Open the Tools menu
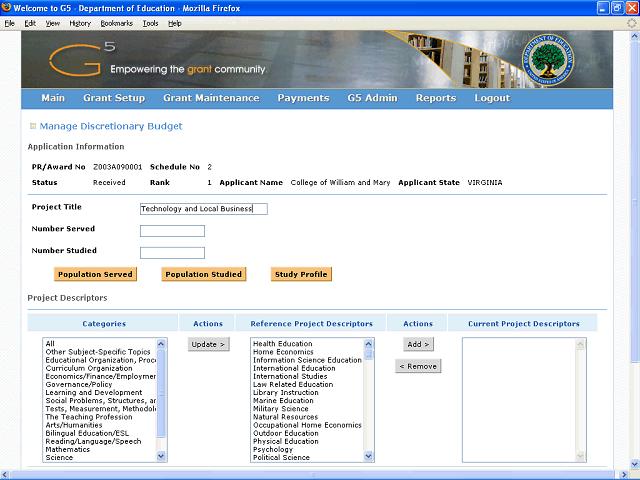640x480 pixels. pyautogui.click(x=150, y=23)
